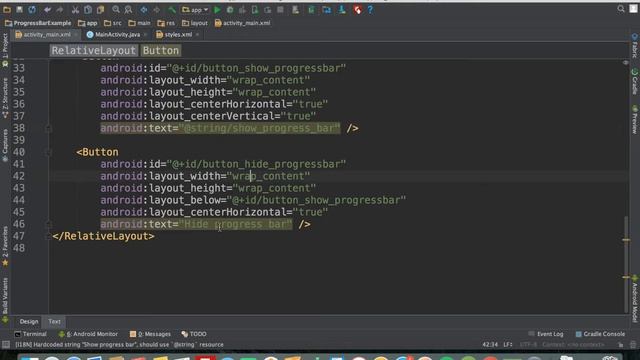This screenshot has height=360, width=640.
Task: Click the Debug app bug icon
Action: 230,9
